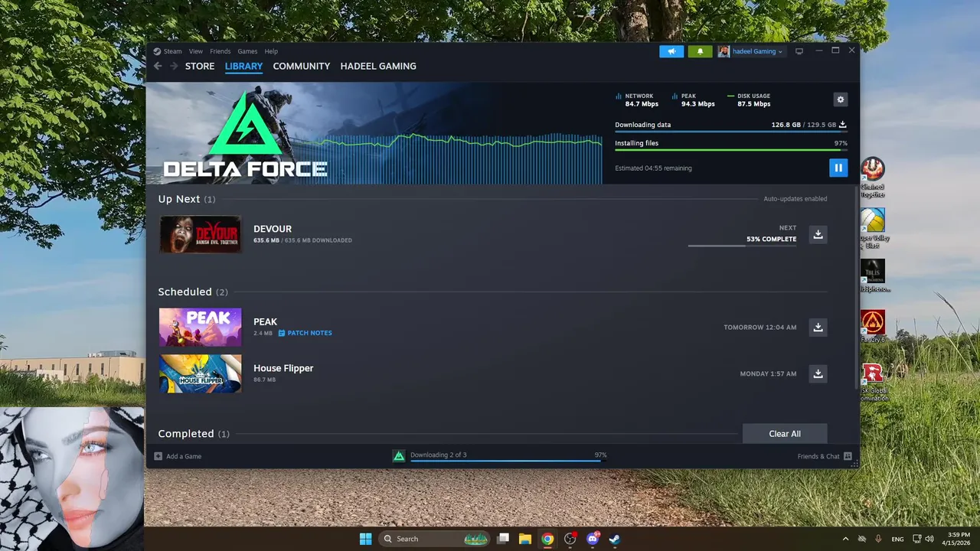The image size is (980, 551).
Task: Open Task View on the taskbar
Action: coord(503,539)
